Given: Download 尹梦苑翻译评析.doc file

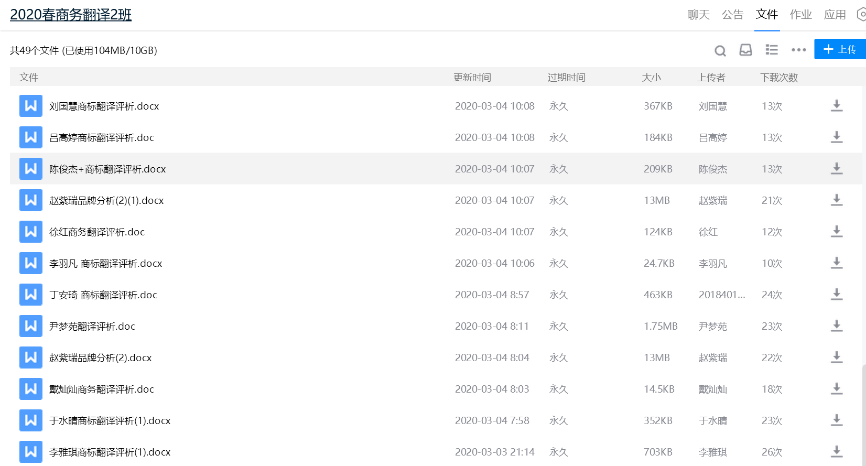Looking at the screenshot, I should [x=837, y=326].
